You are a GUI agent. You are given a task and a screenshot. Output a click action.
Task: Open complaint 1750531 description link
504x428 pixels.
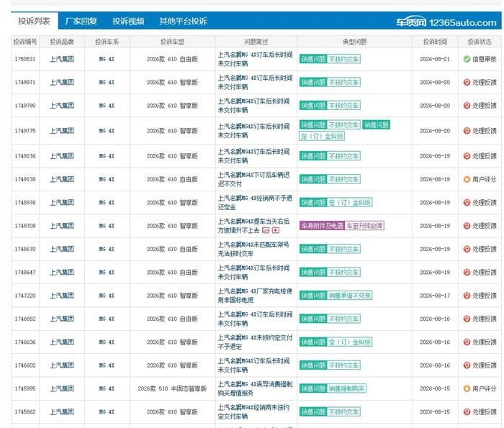[255, 59]
